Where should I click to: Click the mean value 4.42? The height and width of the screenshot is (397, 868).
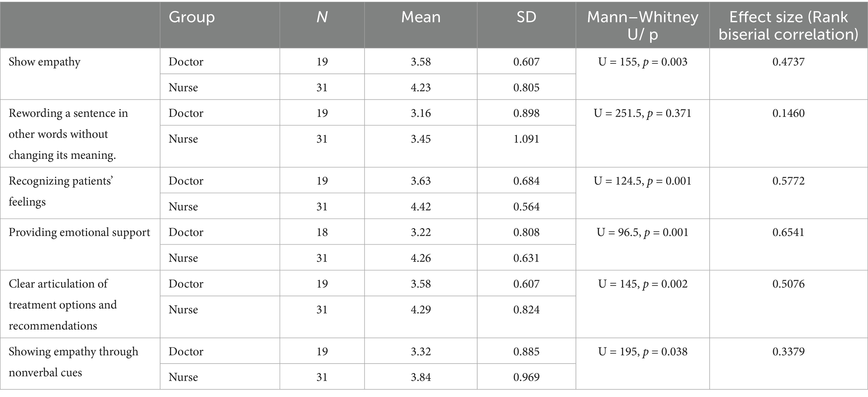(x=421, y=207)
